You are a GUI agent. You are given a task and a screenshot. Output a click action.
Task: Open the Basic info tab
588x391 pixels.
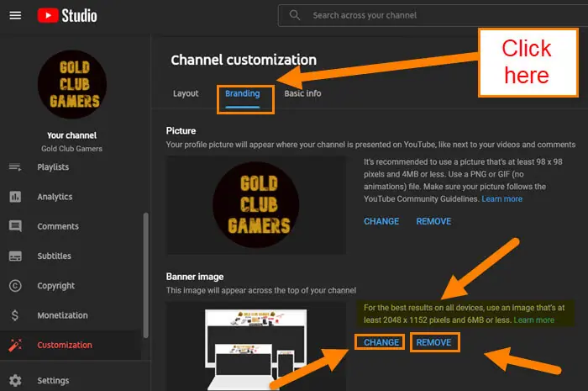302,93
